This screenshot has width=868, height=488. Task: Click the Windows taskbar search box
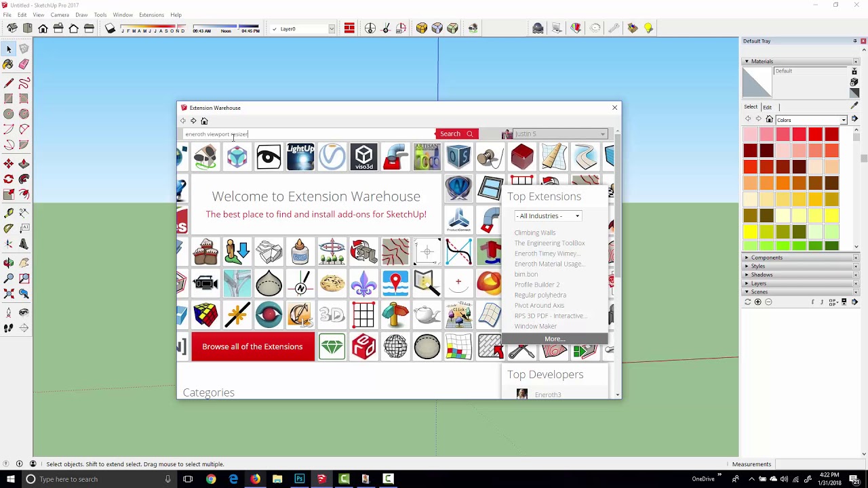click(100, 479)
